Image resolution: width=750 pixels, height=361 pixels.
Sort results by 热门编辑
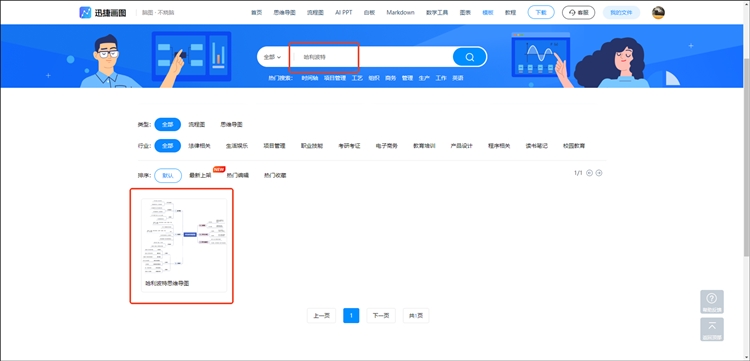(x=238, y=175)
